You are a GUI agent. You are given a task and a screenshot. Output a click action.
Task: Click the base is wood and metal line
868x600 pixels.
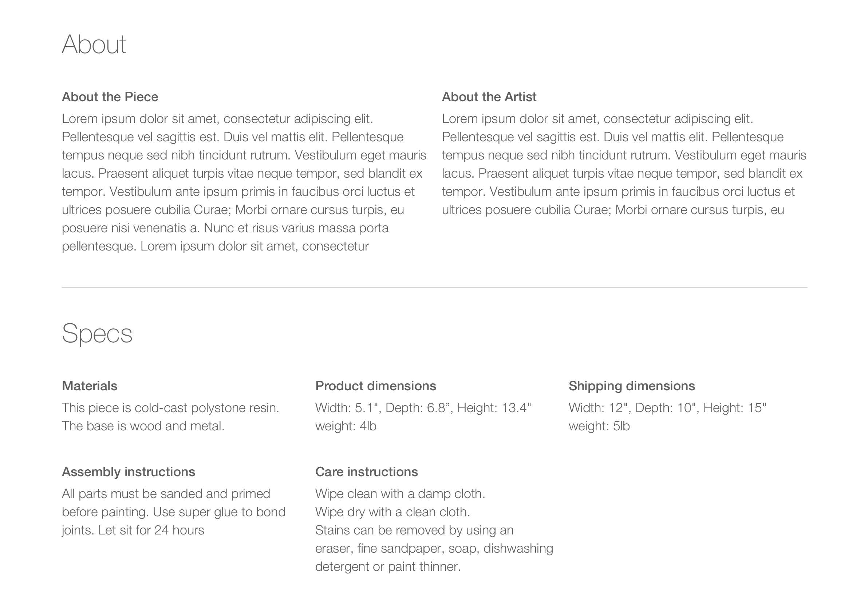point(143,426)
